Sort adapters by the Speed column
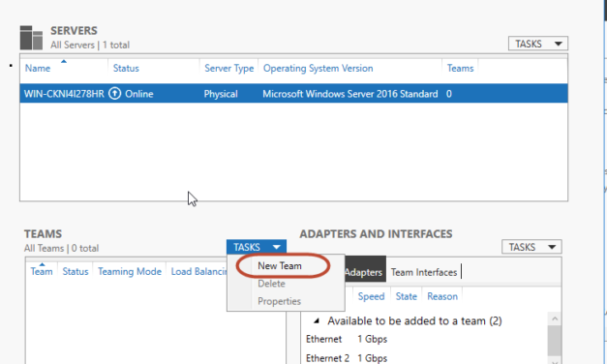607x364 pixels. (x=371, y=296)
